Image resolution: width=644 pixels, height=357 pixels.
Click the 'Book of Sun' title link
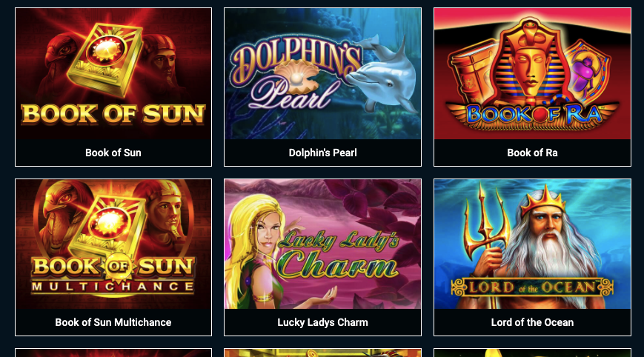tap(113, 153)
